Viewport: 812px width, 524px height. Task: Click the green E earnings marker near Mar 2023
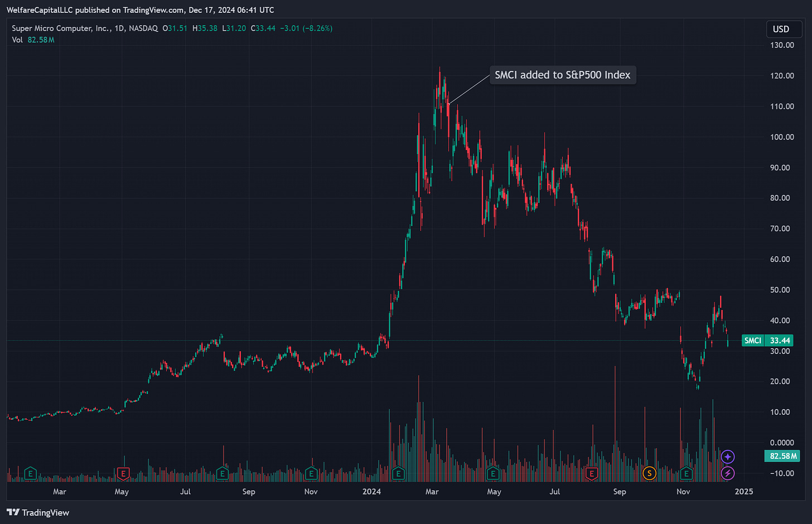click(31, 474)
